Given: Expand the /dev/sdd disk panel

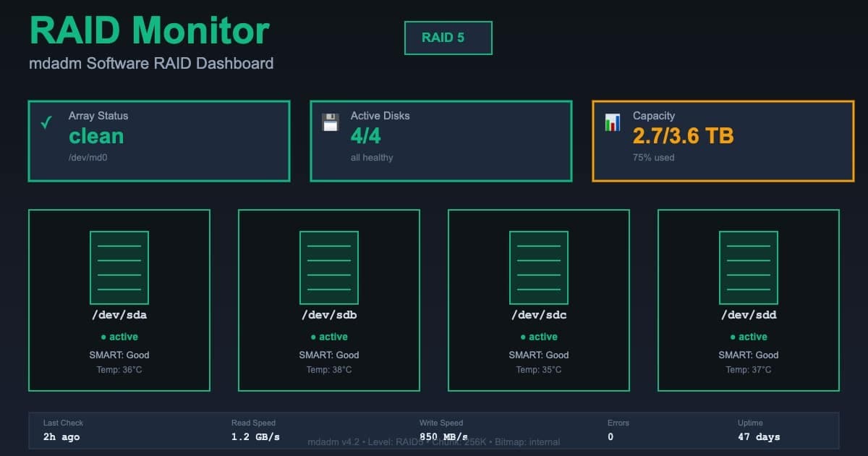Looking at the screenshot, I should point(749,300).
